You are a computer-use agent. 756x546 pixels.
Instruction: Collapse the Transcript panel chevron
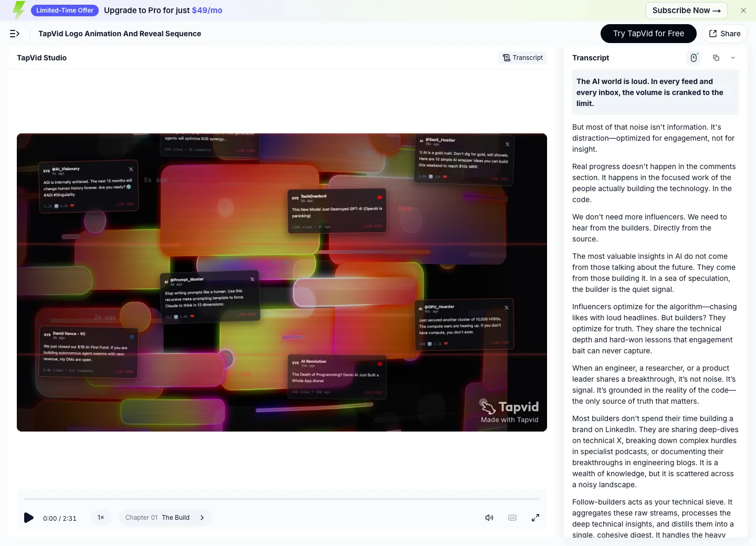[733, 58]
